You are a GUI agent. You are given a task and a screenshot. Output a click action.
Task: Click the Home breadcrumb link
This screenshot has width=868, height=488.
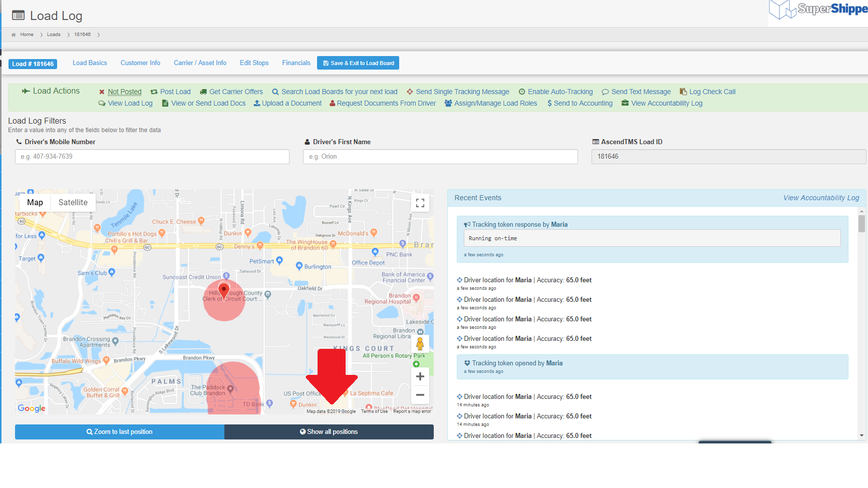27,35
